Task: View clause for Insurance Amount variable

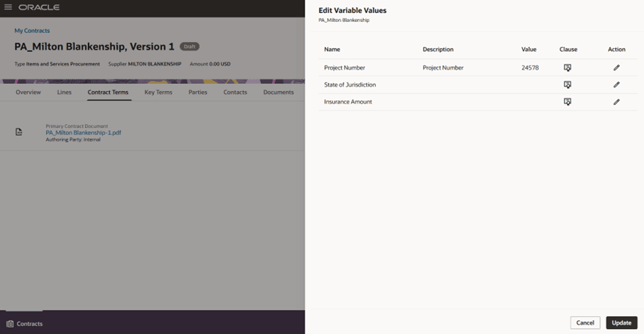Action: (x=567, y=102)
